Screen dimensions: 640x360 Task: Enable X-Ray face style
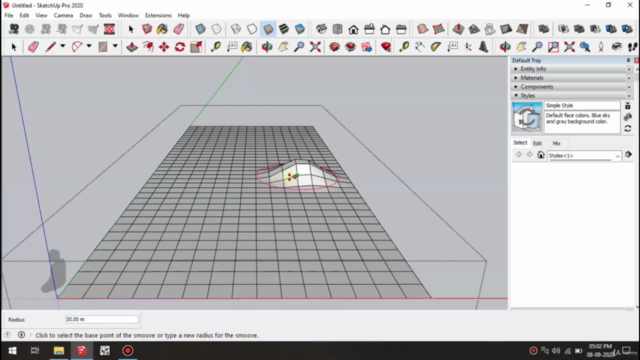pyautogui.click(x=200, y=29)
